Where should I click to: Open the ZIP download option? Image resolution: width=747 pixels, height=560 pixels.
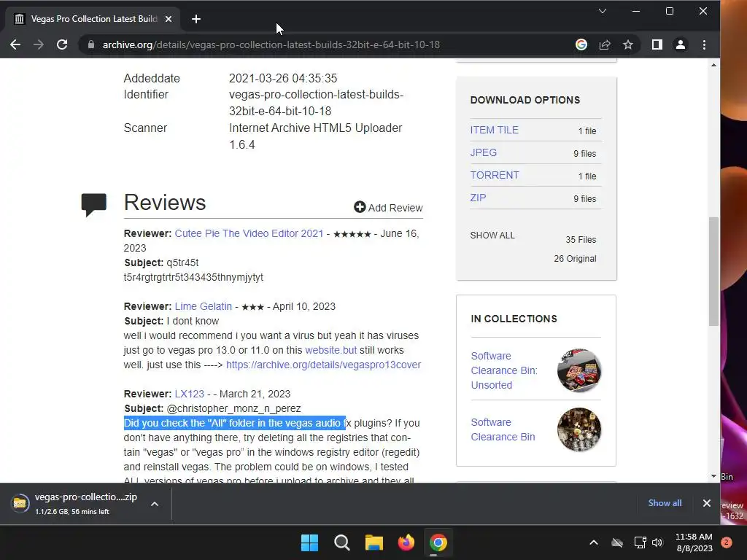pyautogui.click(x=478, y=198)
